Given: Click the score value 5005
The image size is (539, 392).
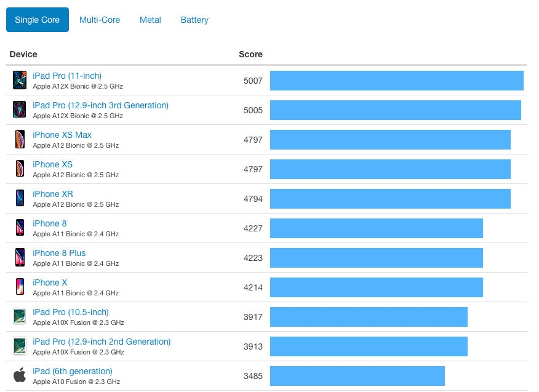Looking at the screenshot, I should point(253,110).
